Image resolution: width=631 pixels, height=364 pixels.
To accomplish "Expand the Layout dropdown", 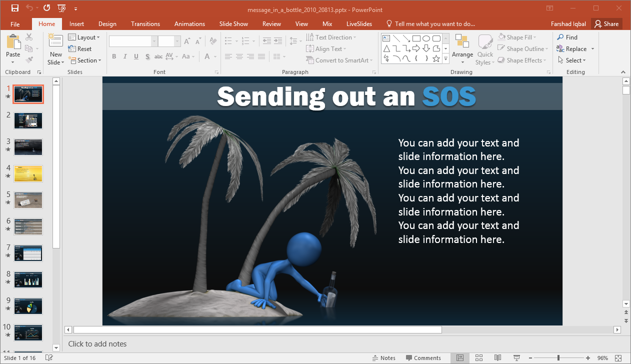I will [84, 37].
